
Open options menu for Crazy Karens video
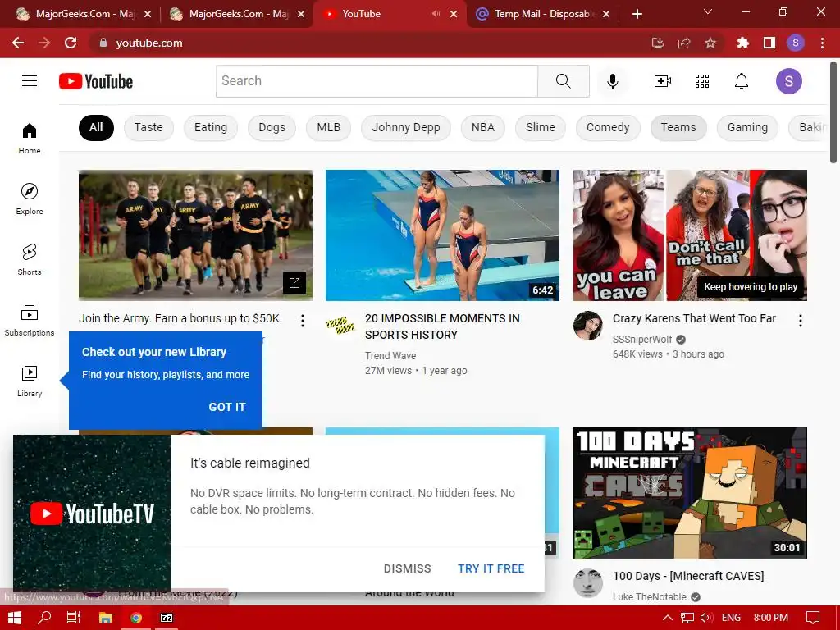801,321
